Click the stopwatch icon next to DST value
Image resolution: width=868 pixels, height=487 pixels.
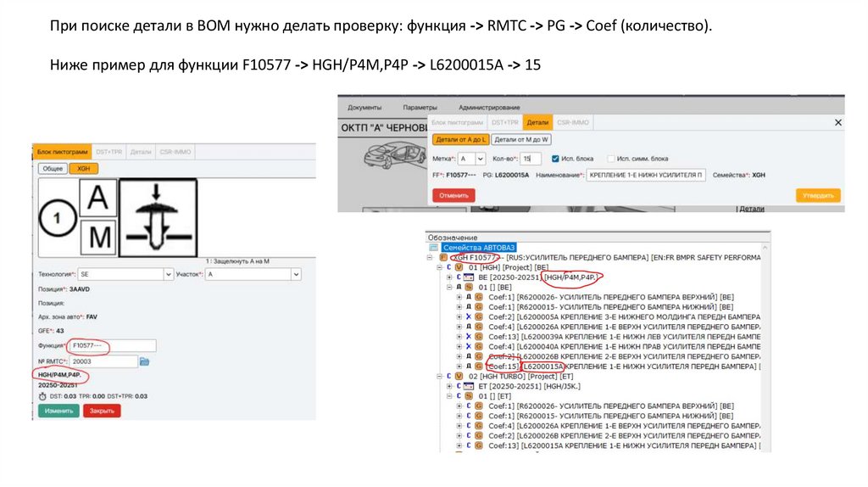(x=42, y=396)
